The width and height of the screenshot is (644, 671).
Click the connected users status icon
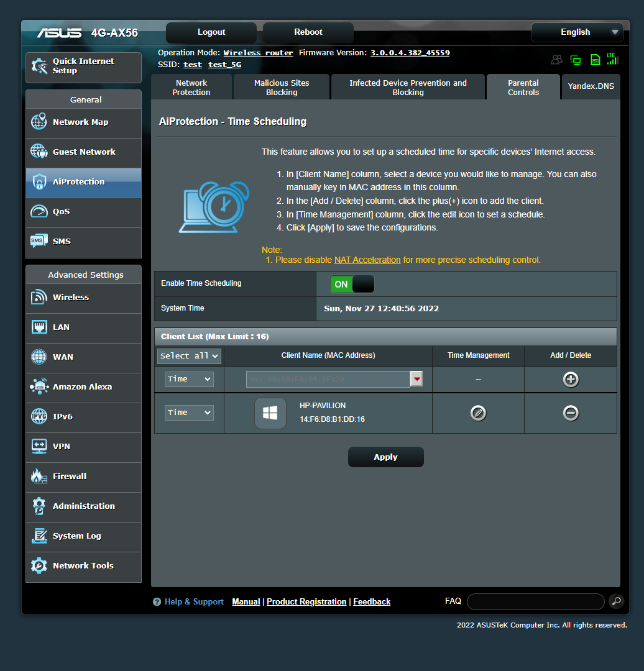(x=556, y=60)
